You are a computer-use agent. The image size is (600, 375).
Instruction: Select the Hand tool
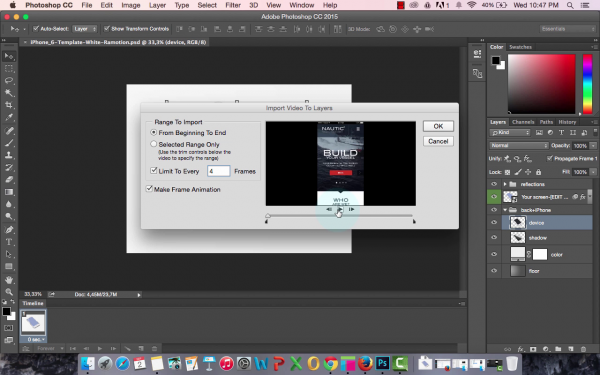point(9,280)
